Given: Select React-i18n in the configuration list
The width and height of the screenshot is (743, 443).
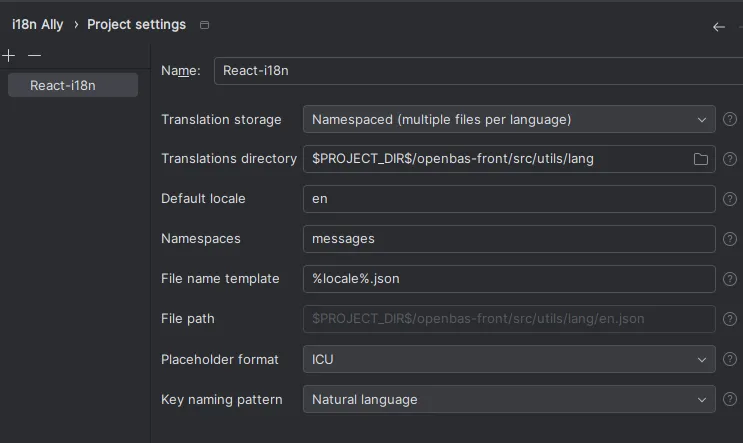Looking at the screenshot, I should point(72,85).
